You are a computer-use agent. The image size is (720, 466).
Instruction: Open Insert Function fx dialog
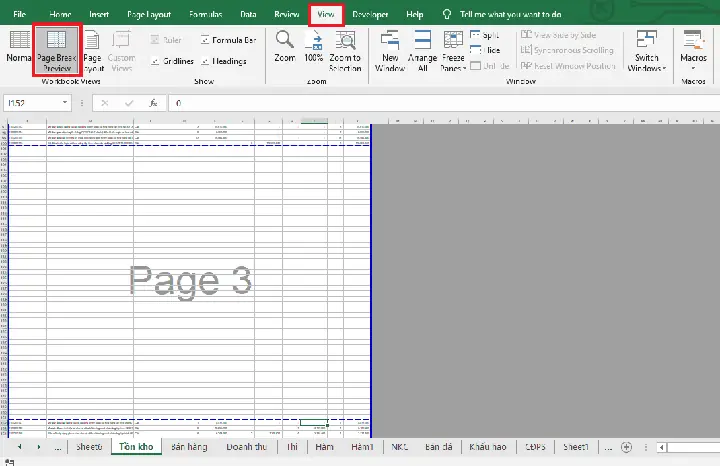[x=153, y=103]
